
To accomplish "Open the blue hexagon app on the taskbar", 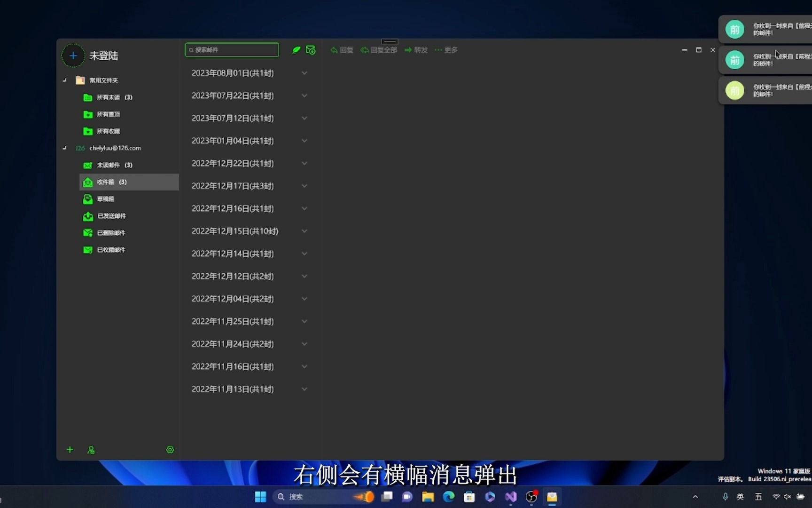I will click(490, 497).
